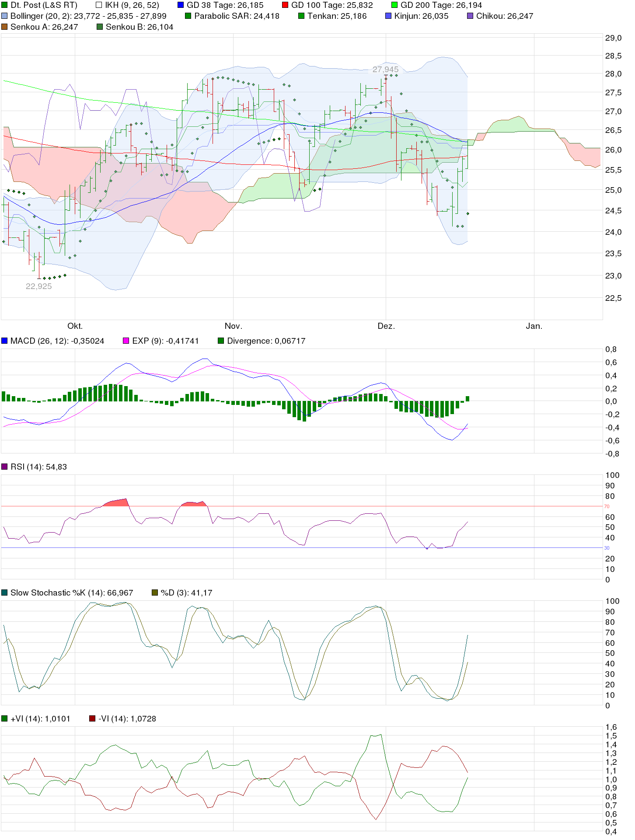This screenshot has height=840, width=635.
Task: Select 'RSI (14): 54,83' text
Action: pyautogui.click(x=39, y=467)
